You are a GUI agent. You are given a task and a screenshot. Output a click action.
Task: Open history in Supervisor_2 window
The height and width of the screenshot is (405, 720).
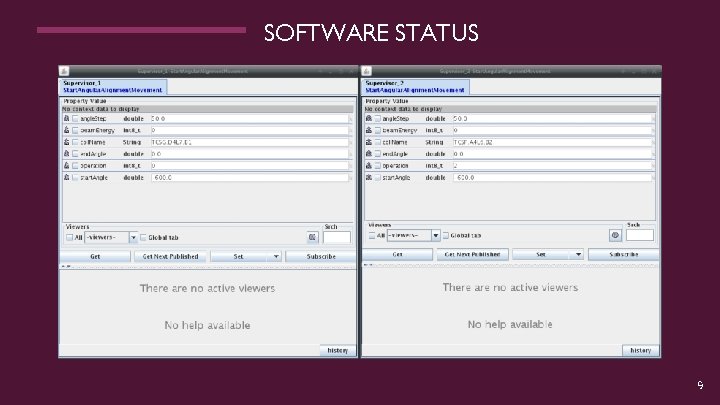(641, 350)
